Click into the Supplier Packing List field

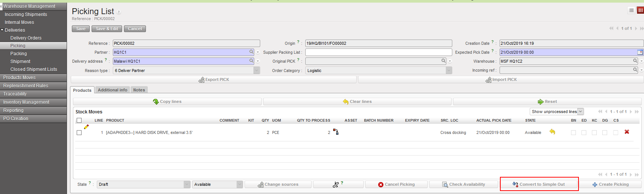point(378,52)
